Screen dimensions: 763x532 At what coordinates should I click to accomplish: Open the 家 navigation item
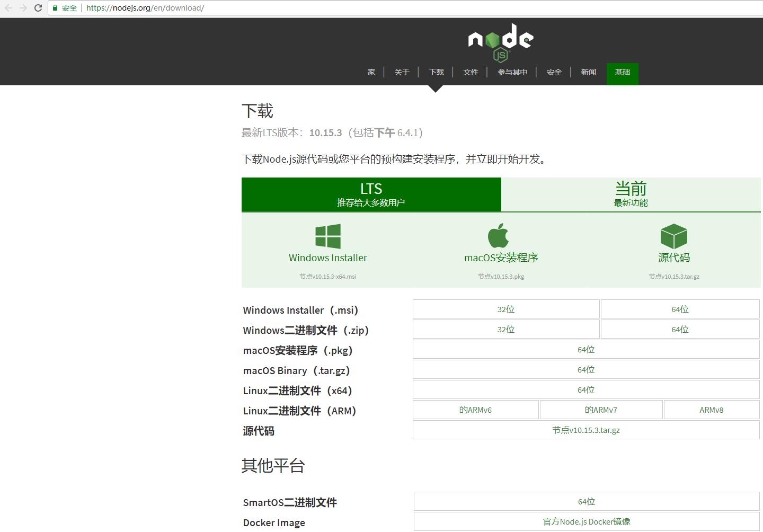pyautogui.click(x=371, y=72)
